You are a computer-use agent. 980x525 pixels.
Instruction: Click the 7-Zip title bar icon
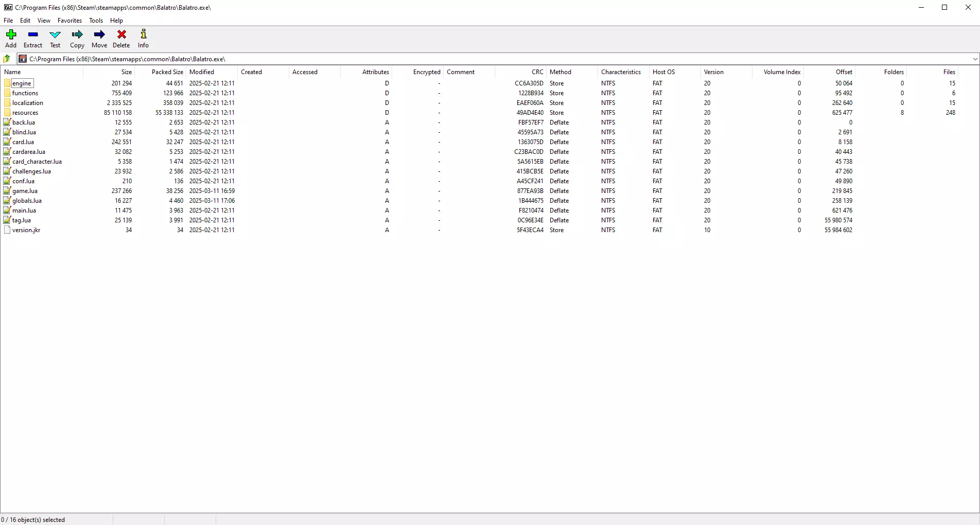[8, 8]
